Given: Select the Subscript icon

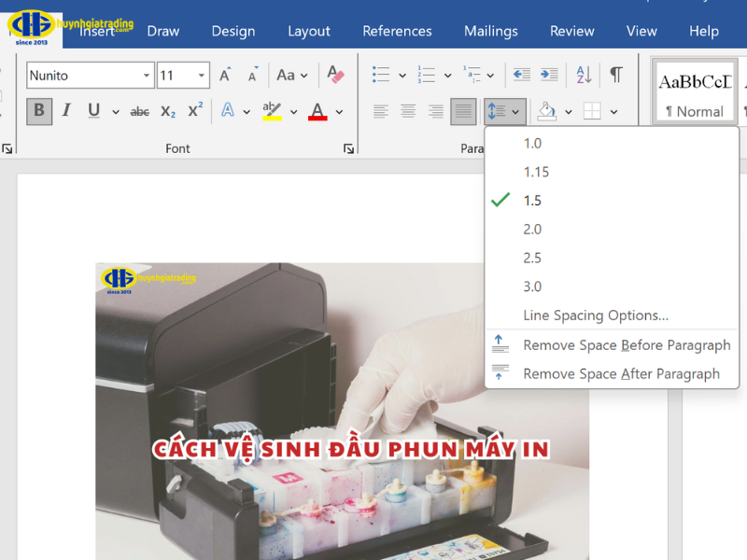Looking at the screenshot, I should [x=170, y=111].
